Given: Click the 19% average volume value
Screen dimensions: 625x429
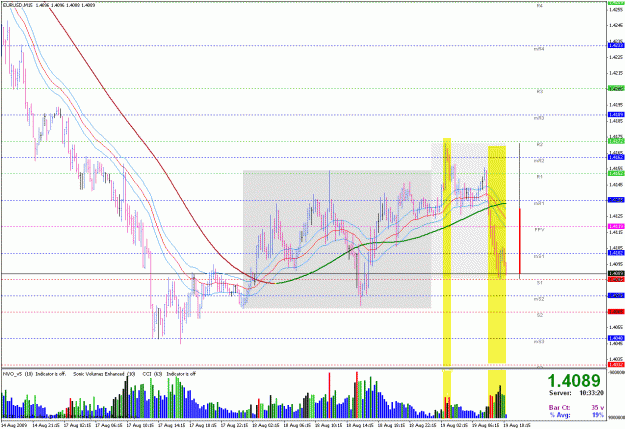Looking at the screenshot, I should coord(597,415).
